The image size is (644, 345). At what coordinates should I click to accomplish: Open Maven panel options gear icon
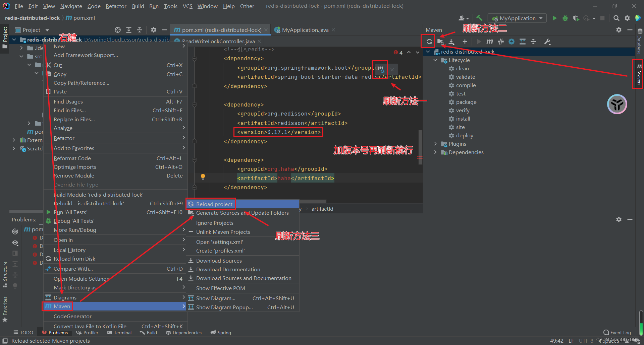[619, 30]
